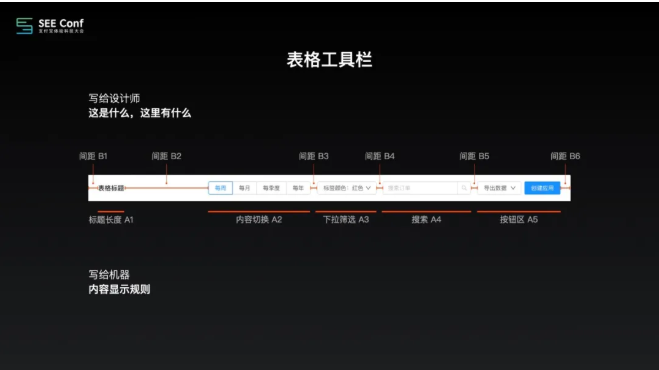Screen dimensions: 659x370
Task: Open the 导出数据 dropdown
Action: 499,188
